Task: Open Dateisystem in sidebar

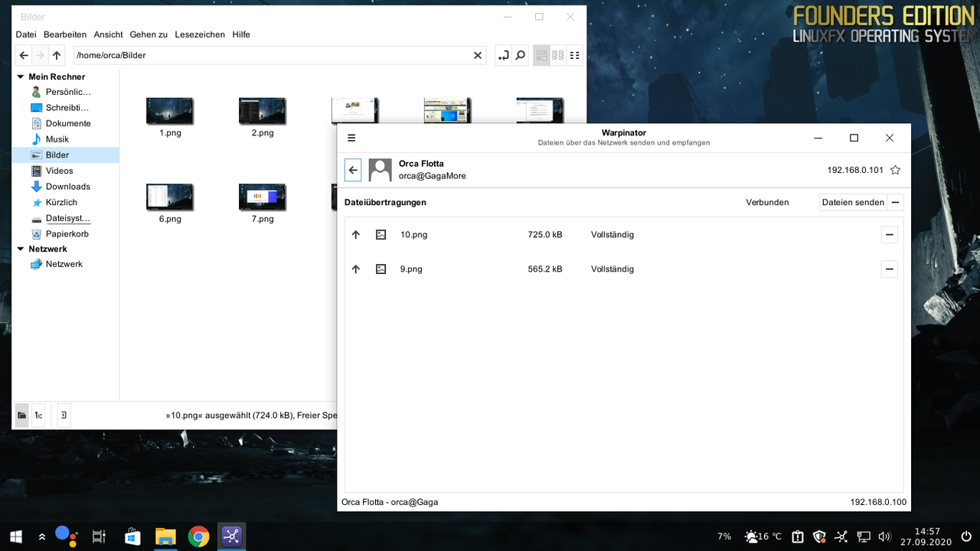Action: 67,218
